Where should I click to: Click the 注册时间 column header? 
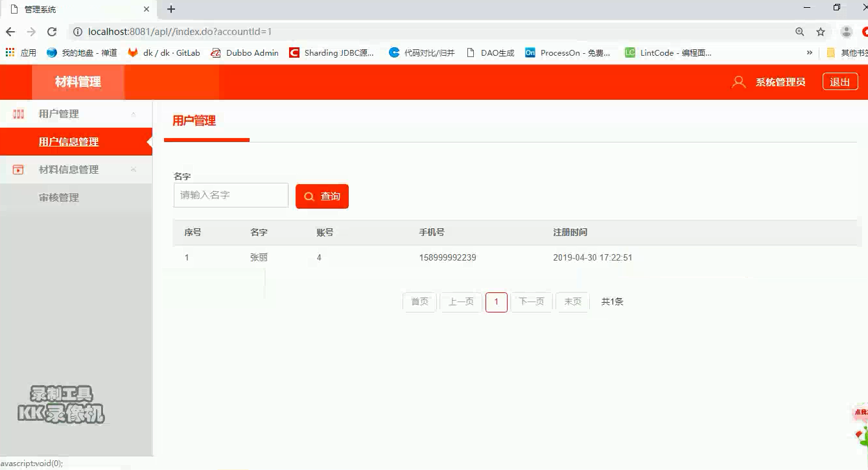pos(570,232)
